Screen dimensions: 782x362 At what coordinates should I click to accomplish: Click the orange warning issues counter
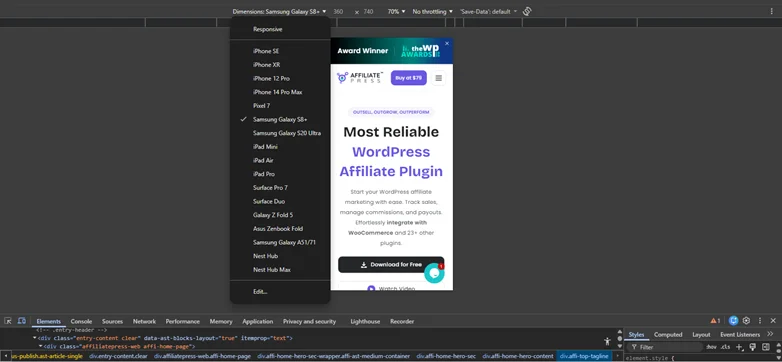pos(715,321)
